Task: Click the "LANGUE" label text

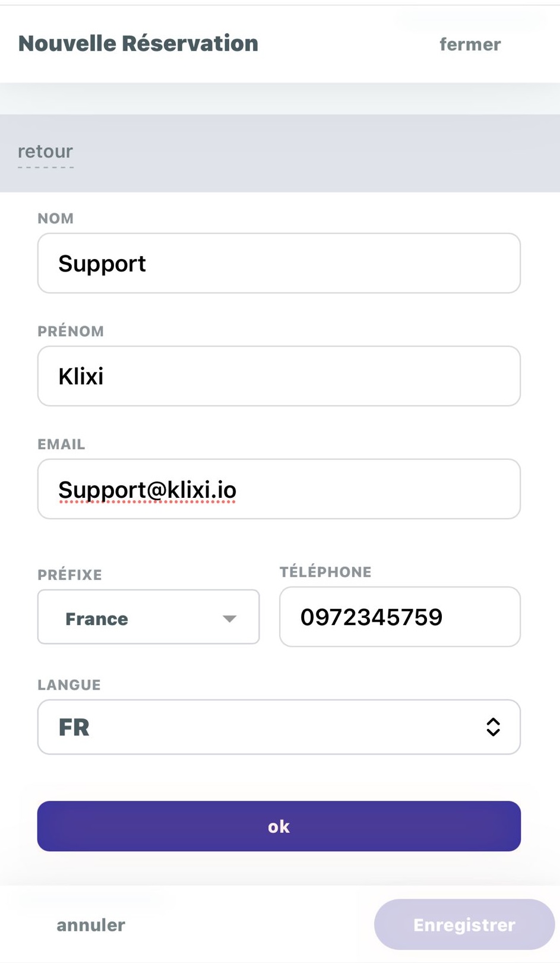Action: coord(69,685)
